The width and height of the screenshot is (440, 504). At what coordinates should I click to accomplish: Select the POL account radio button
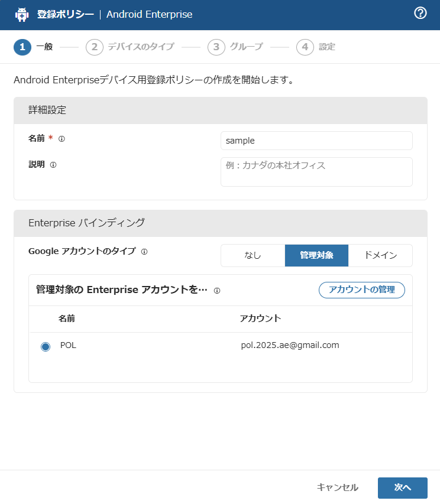[x=46, y=346]
